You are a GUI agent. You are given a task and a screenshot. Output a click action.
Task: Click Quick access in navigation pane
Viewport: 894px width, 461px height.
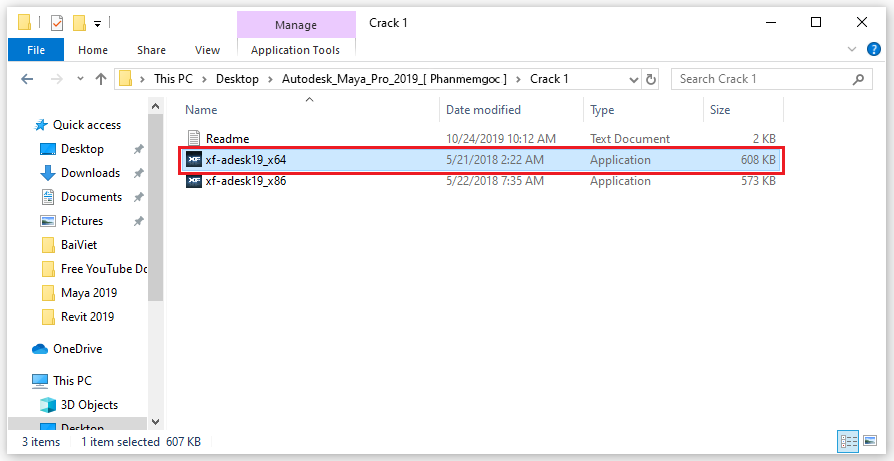(x=87, y=125)
